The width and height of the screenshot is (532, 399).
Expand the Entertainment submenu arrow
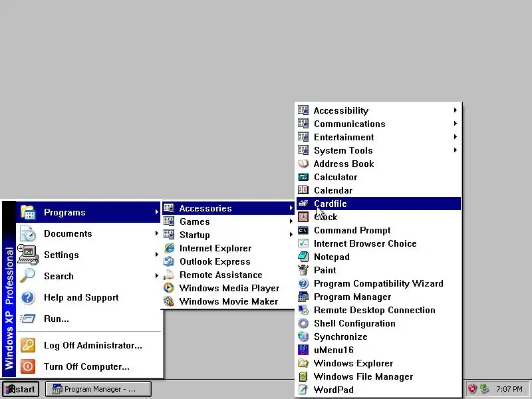456,137
